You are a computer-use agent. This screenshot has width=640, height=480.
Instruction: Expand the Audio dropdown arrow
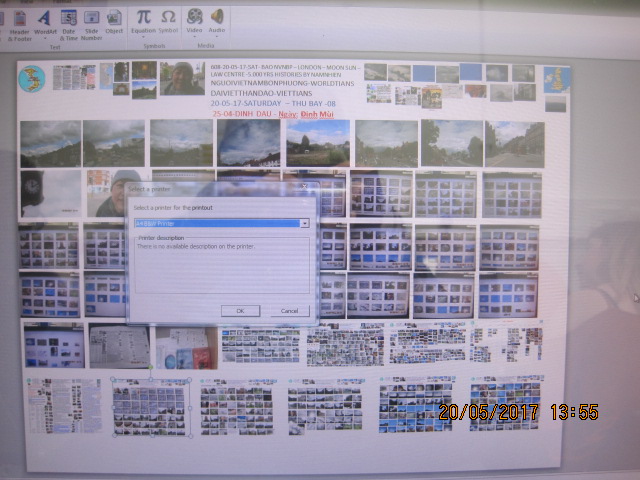pos(217,37)
